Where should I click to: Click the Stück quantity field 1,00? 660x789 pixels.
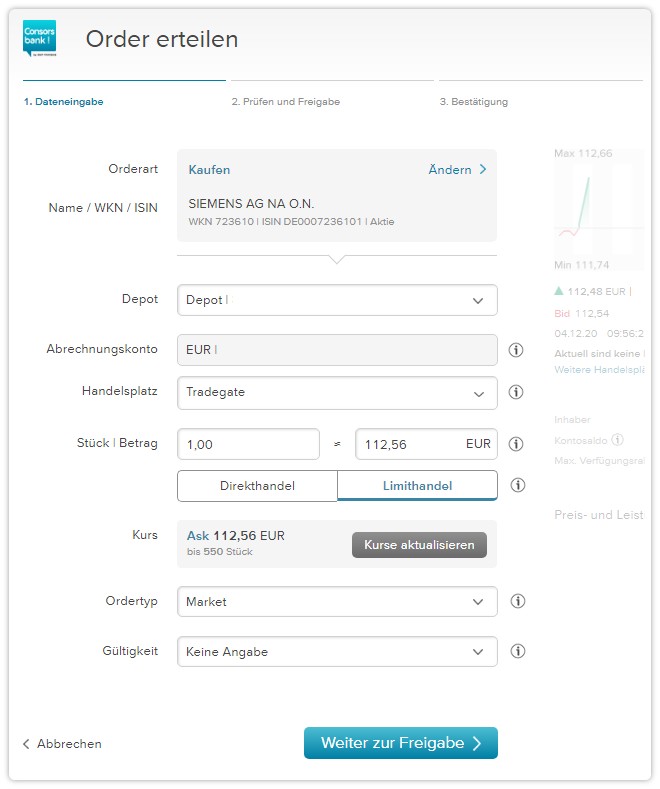point(249,444)
